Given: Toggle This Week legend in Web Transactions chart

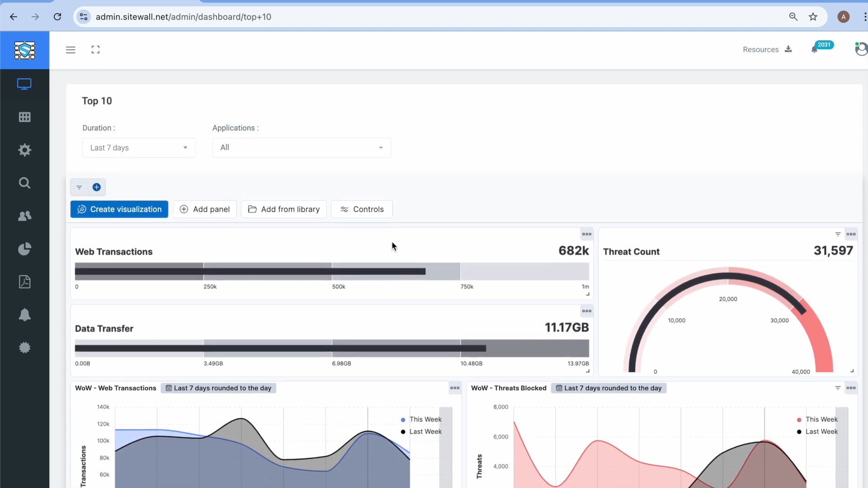Looking at the screenshot, I should click(x=421, y=419).
